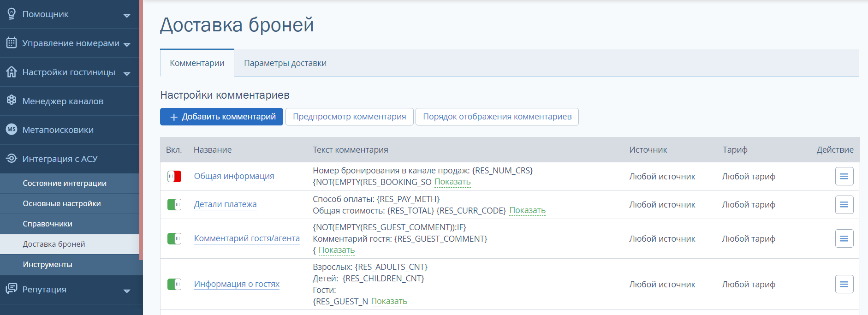The height and width of the screenshot is (315, 868).
Task: Show full text of Детали платежа comment
Action: (527, 210)
